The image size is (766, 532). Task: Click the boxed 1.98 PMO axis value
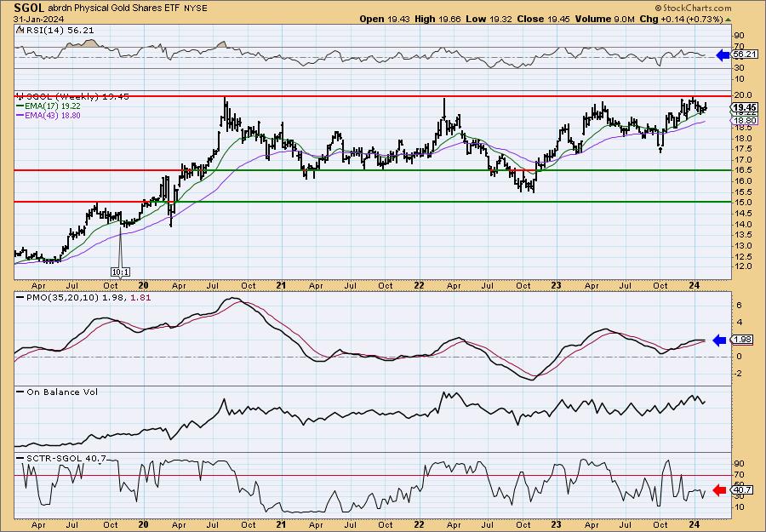tap(742, 340)
